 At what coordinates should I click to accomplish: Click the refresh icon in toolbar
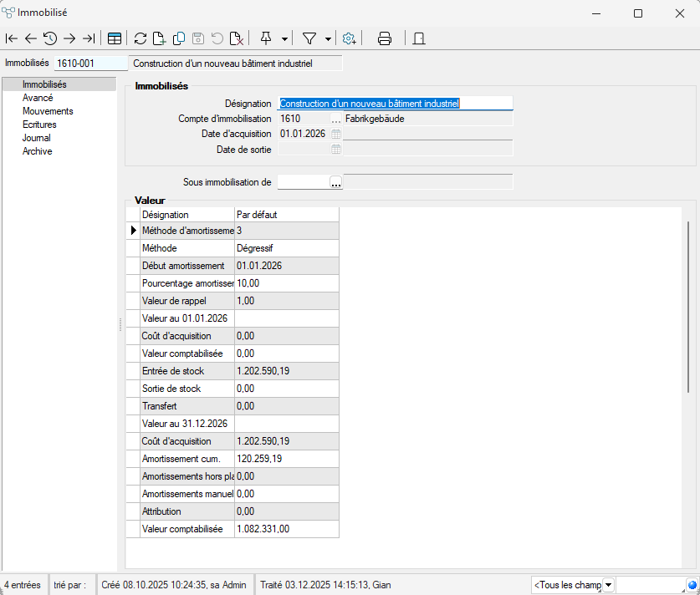141,38
